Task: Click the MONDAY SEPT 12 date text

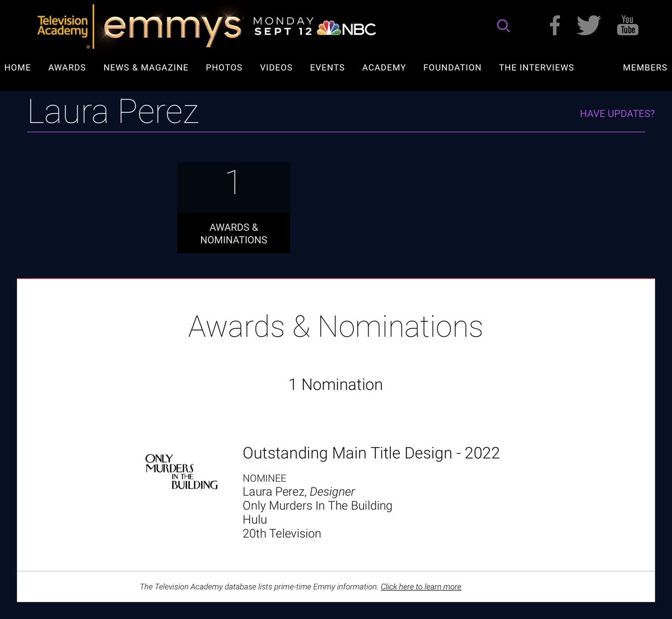Action: pyautogui.click(x=283, y=26)
